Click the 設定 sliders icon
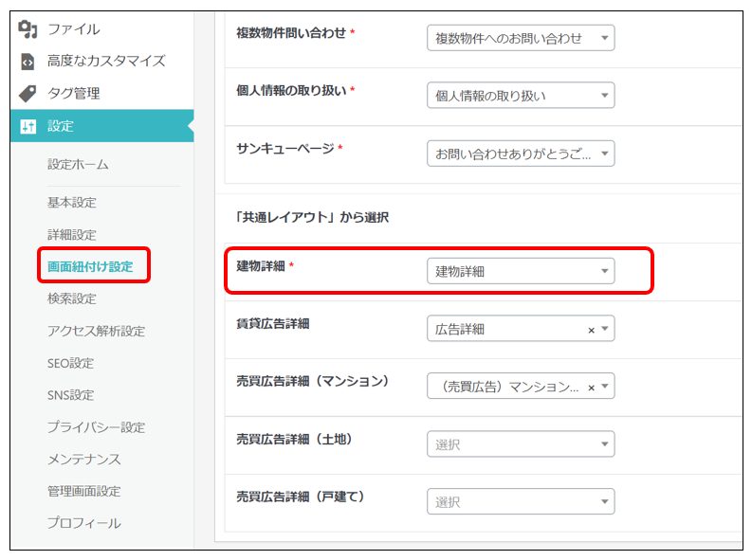The image size is (752, 560). point(28,126)
